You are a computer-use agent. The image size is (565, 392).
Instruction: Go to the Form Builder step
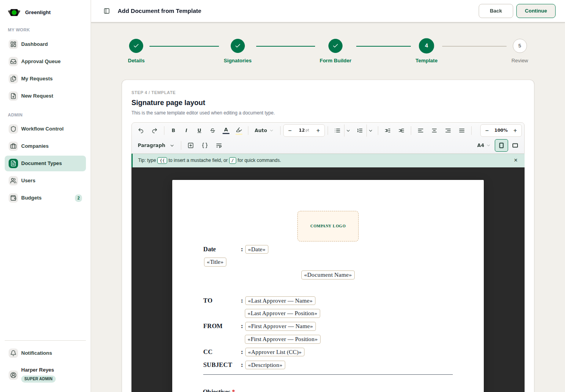[335, 51]
